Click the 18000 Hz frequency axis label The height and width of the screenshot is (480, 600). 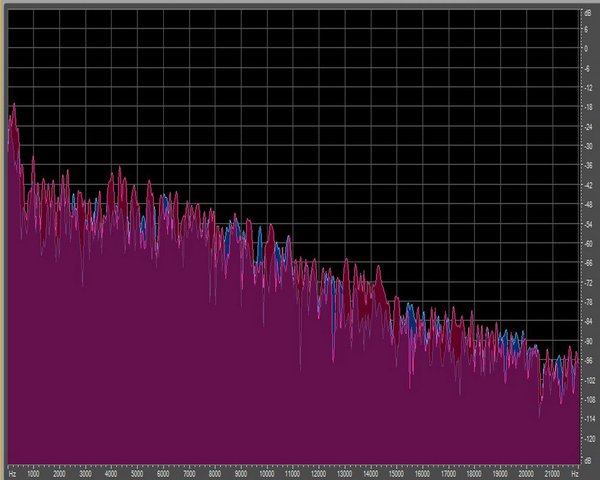tap(474, 474)
